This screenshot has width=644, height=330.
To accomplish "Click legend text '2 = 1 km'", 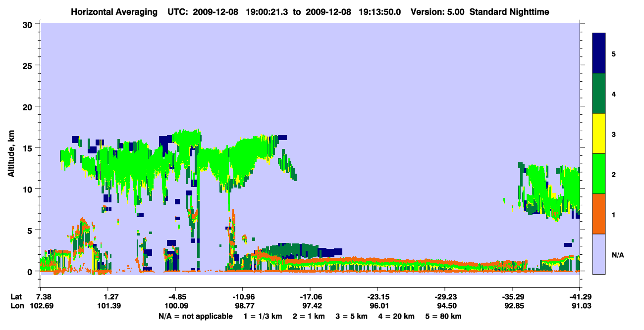I will click(309, 316).
